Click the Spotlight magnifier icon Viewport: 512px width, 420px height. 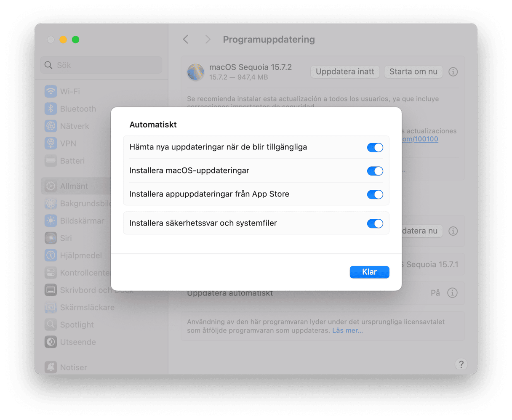51,325
